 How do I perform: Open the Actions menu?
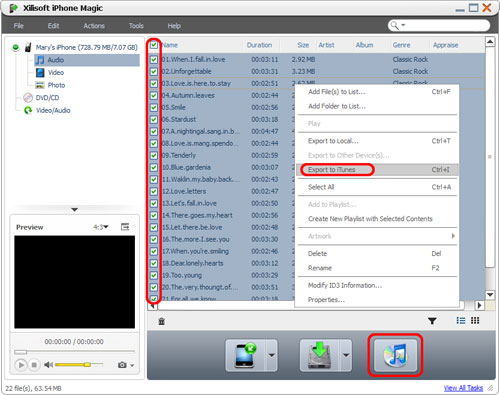94,26
